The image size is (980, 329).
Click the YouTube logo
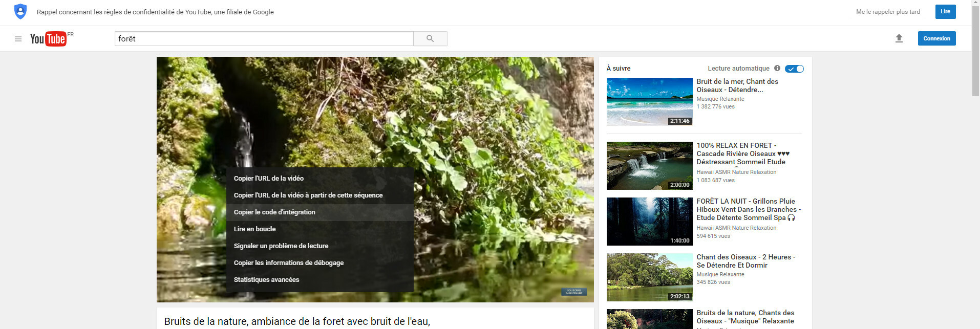pos(48,39)
